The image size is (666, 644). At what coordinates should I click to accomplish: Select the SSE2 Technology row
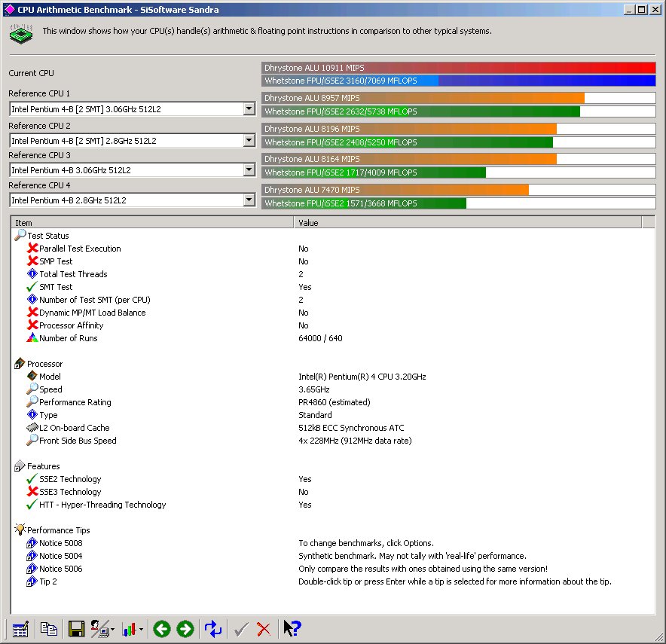pos(333,479)
